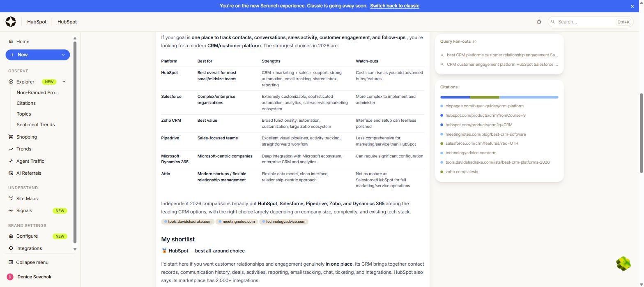The width and height of the screenshot is (644, 287).
Task: Open hubspot.com crm?fromCourse=9 citation
Action: [485, 116]
